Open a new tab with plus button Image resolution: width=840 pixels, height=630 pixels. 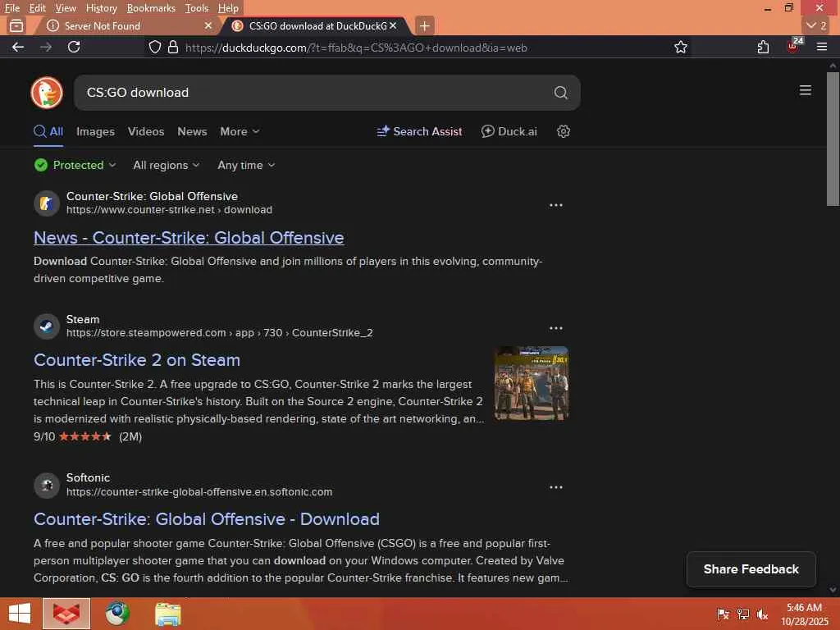[x=424, y=25]
